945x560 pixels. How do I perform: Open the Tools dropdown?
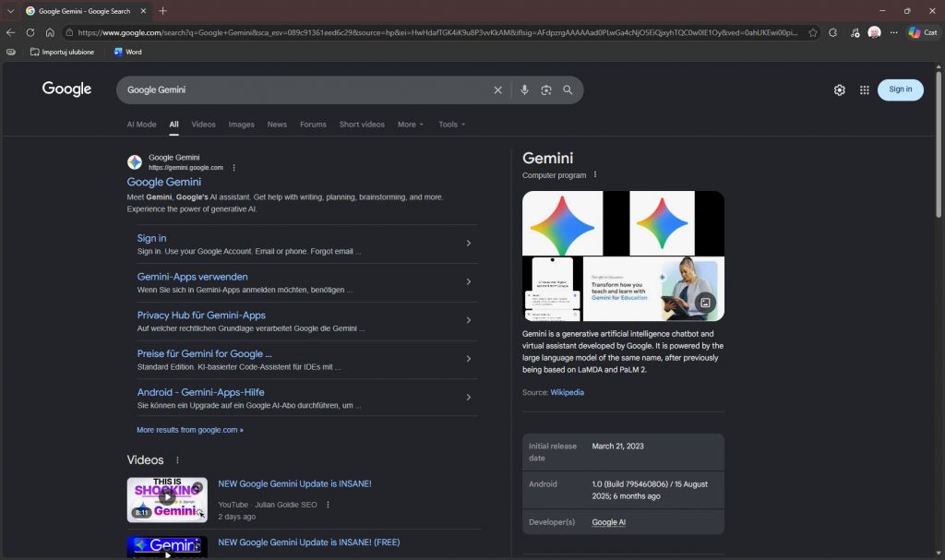(451, 125)
